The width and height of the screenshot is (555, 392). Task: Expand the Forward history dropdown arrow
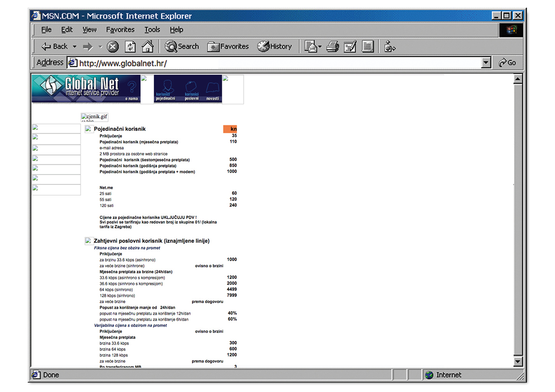[x=100, y=47]
